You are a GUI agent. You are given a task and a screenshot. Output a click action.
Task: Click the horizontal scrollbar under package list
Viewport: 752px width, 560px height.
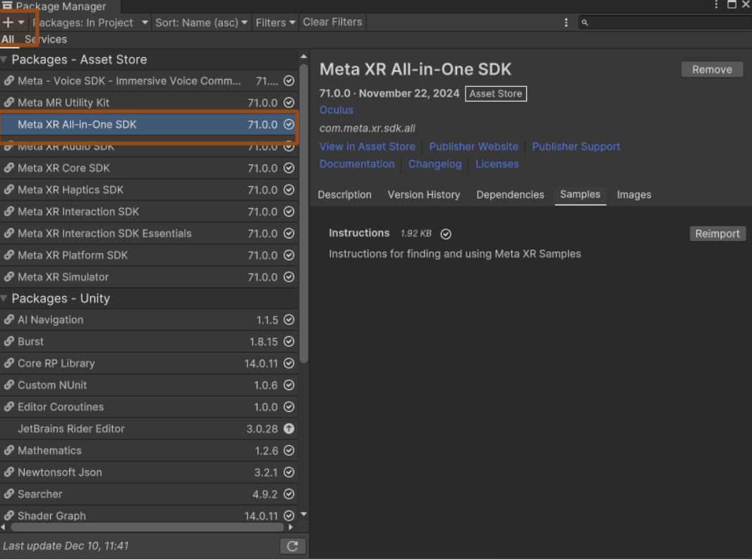coord(148,527)
